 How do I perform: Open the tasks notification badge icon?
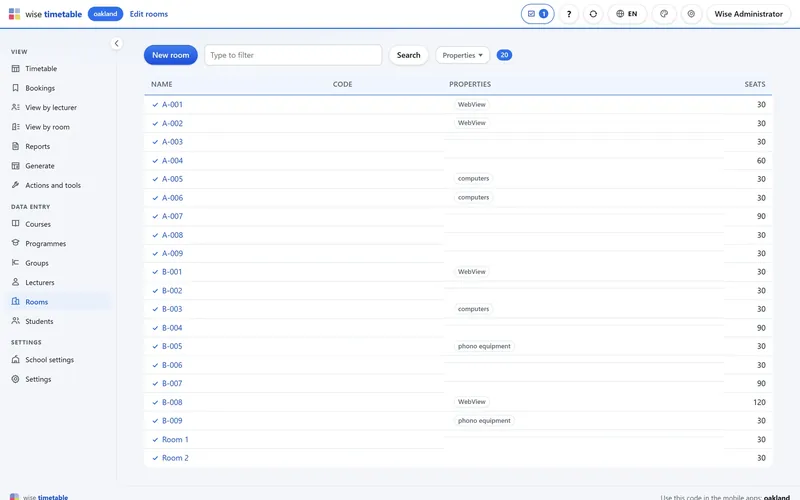(x=537, y=14)
